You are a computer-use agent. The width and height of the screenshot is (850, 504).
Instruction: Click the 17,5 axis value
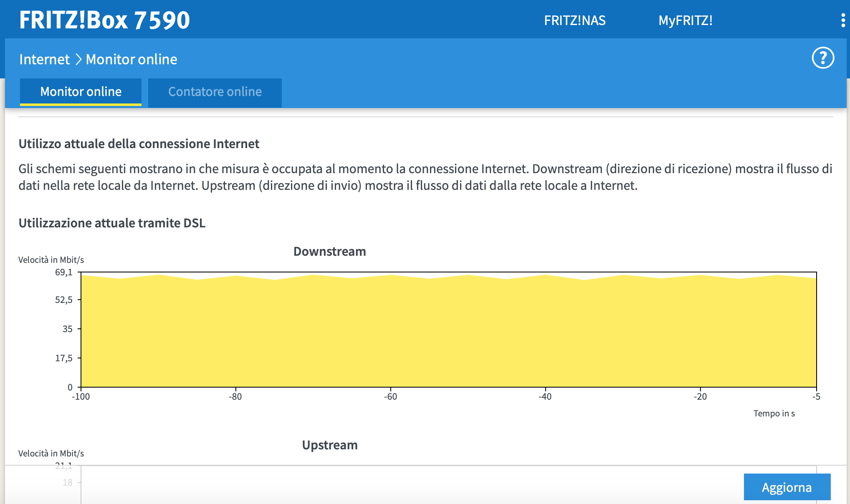point(63,358)
